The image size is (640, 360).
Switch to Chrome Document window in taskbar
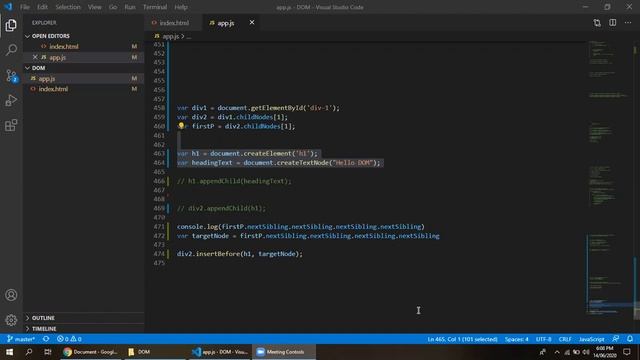click(91, 351)
